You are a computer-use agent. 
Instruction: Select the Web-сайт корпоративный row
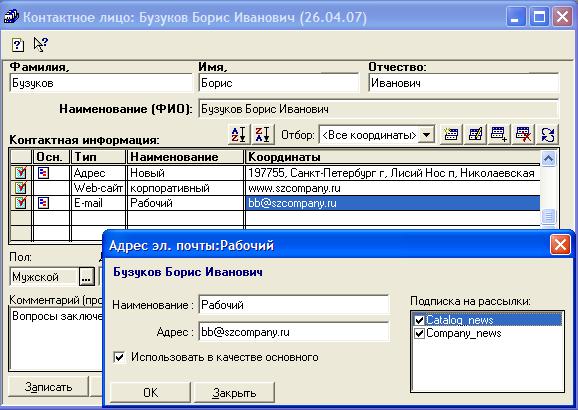[x=275, y=188]
